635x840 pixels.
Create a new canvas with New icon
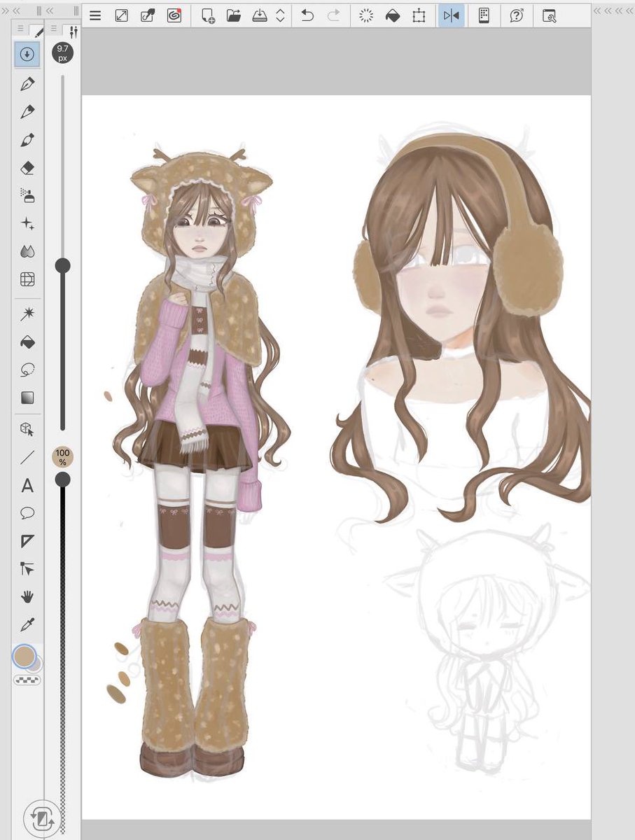tap(208, 15)
